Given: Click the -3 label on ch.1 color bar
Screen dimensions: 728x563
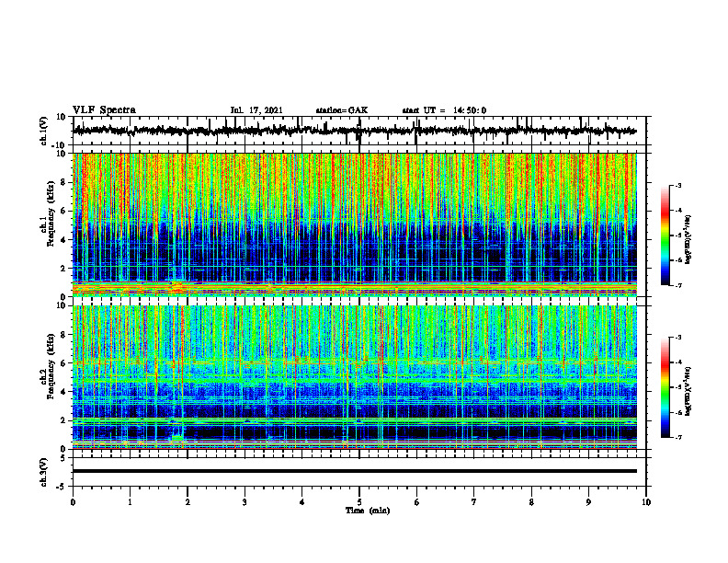Looking at the screenshot, I should 678,185.
